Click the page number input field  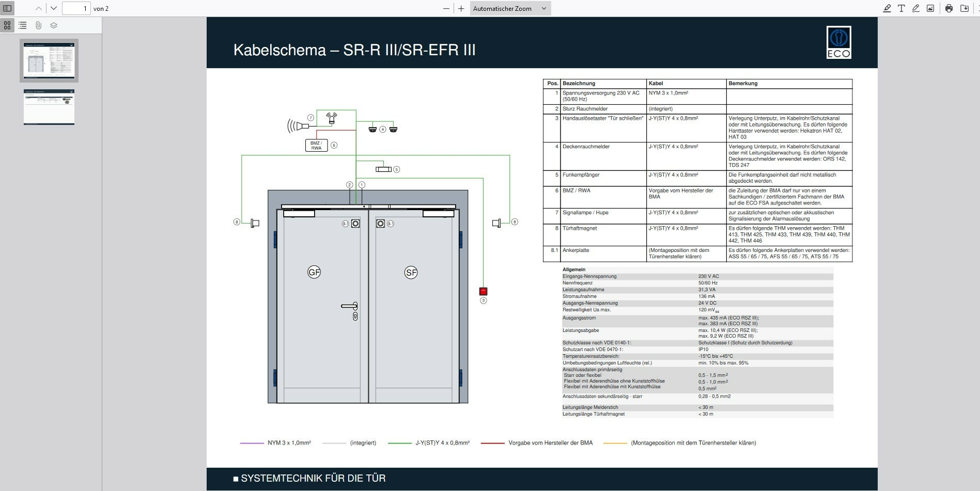pos(76,8)
